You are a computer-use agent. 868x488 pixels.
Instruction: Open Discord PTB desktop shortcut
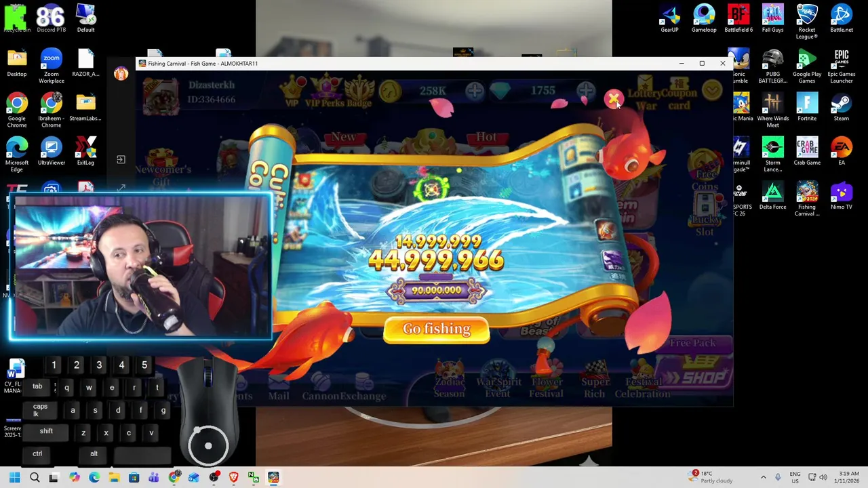pyautogui.click(x=52, y=19)
